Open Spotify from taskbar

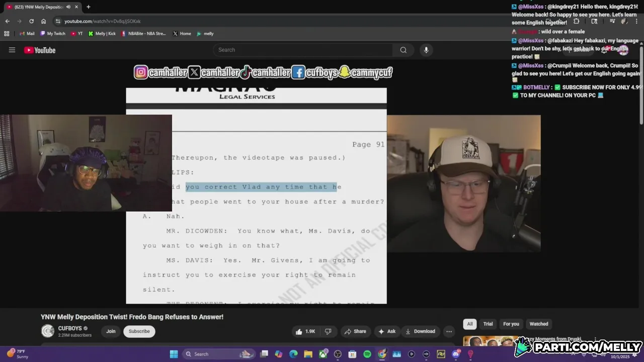(x=367, y=354)
